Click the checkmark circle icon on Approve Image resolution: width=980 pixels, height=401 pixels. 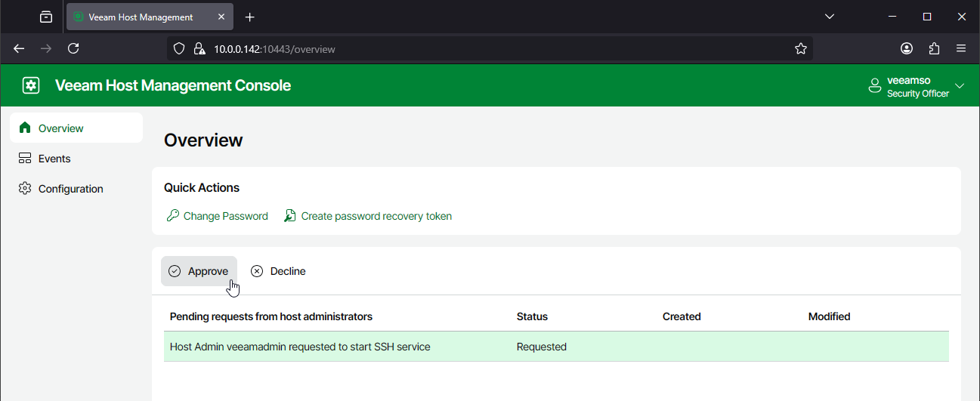(175, 271)
